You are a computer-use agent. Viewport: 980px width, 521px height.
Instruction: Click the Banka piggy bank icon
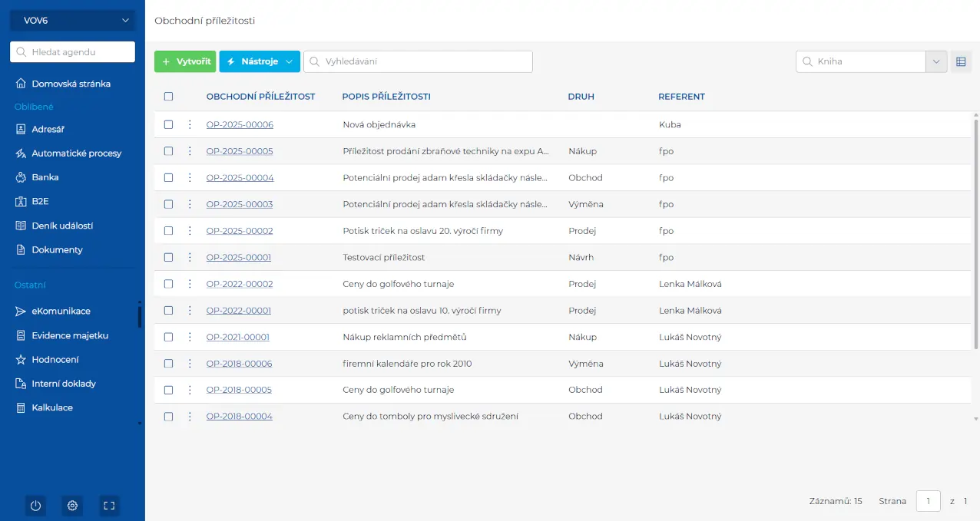pos(22,177)
